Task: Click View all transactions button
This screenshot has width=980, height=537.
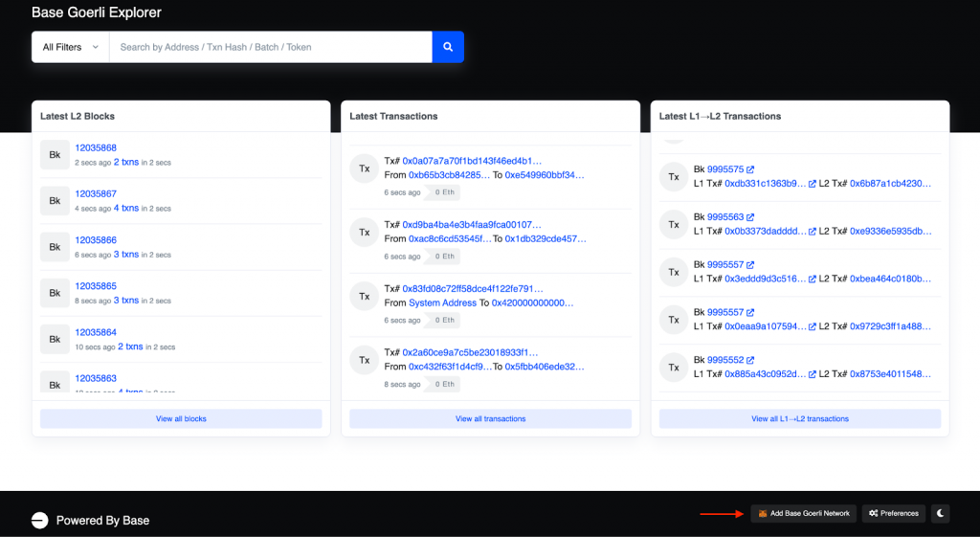Action: point(491,419)
